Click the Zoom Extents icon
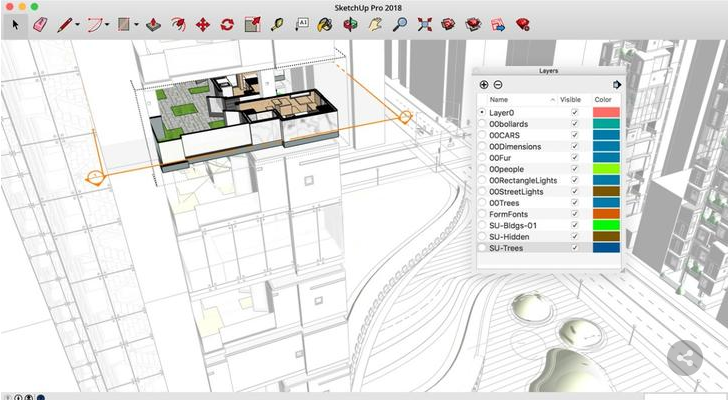728x400 pixels. [424, 24]
